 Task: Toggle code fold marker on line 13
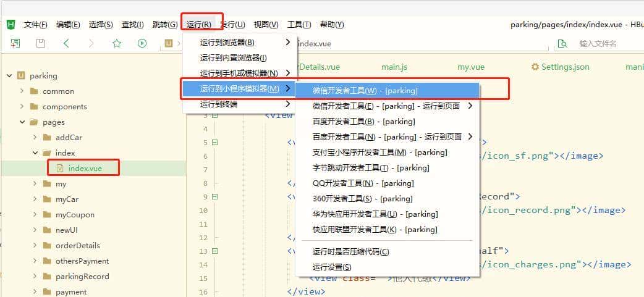(214, 251)
